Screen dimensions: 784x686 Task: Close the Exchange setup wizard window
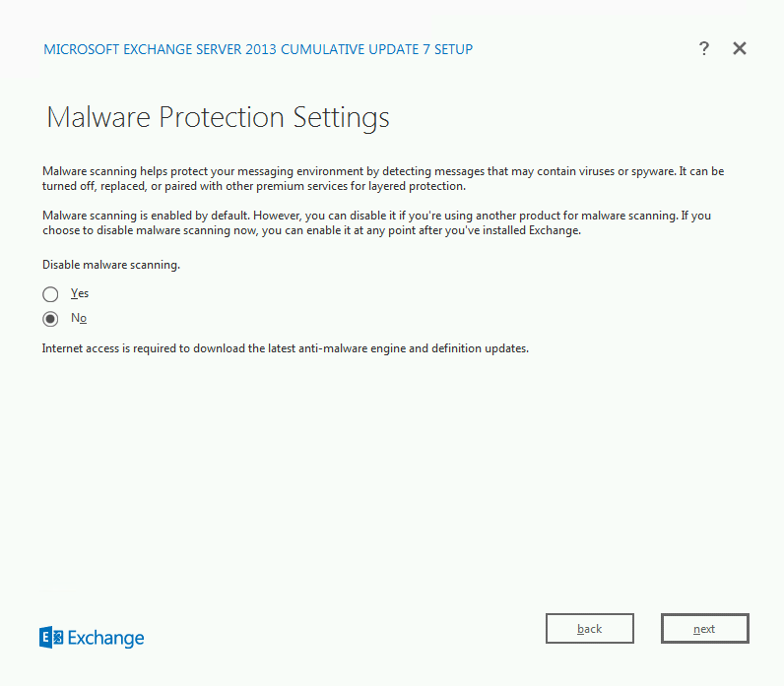coord(740,48)
